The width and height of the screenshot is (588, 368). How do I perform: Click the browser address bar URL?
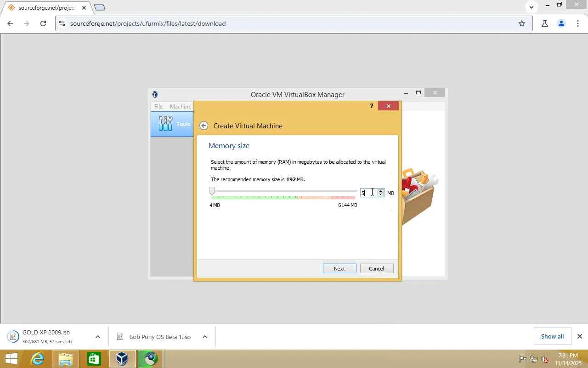point(148,23)
